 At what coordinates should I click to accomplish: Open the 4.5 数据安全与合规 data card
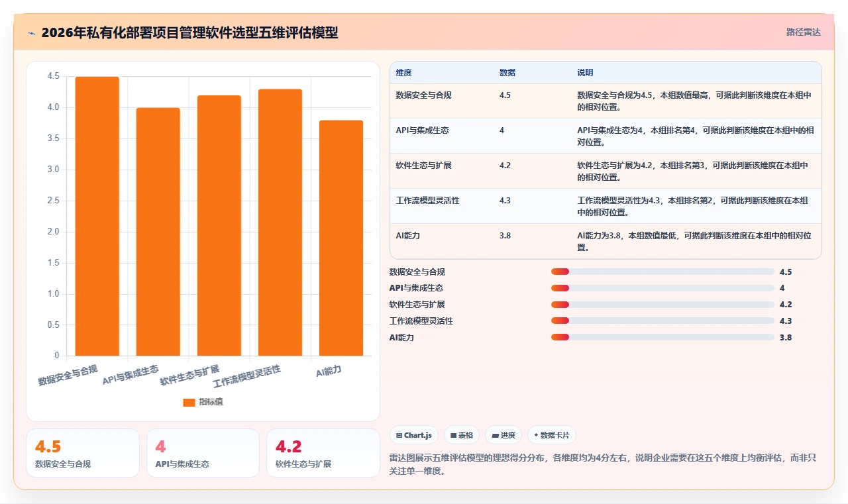pyautogui.click(x=83, y=453)
